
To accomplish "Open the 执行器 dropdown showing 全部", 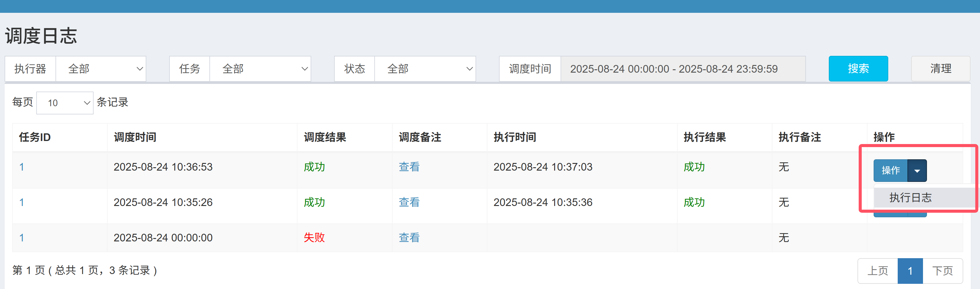I will coord(101,69).
